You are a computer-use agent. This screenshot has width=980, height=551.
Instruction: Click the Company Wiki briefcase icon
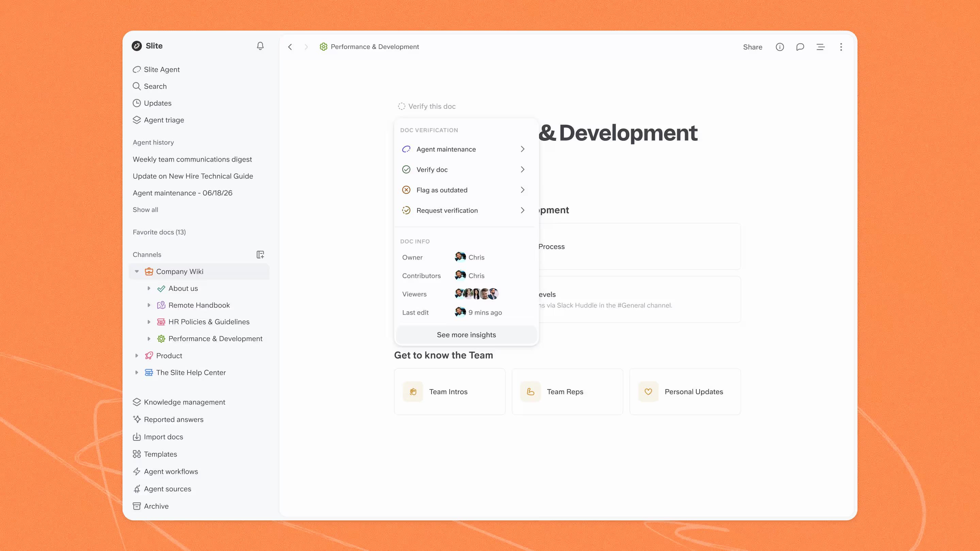149,271
